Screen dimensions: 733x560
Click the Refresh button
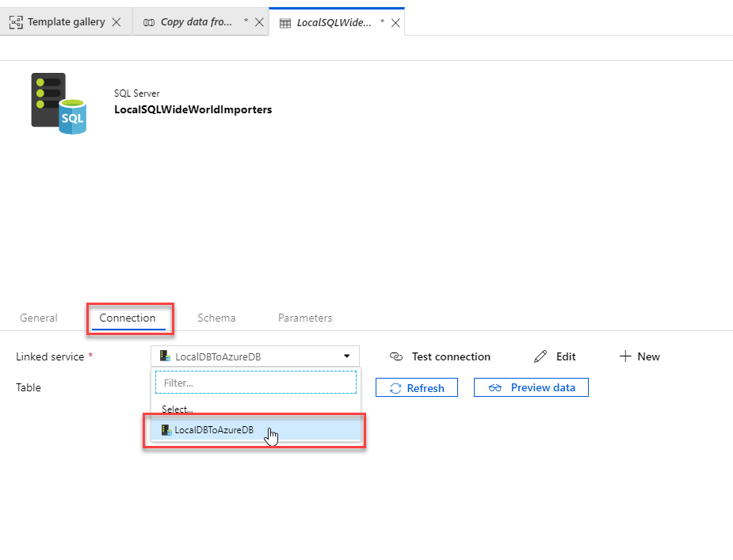tap(417, 387)
